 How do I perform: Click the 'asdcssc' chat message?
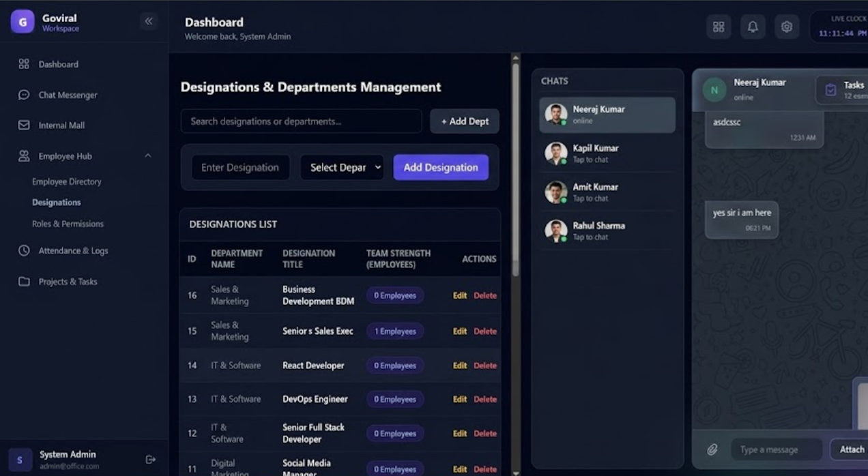[x=764, y=129]
